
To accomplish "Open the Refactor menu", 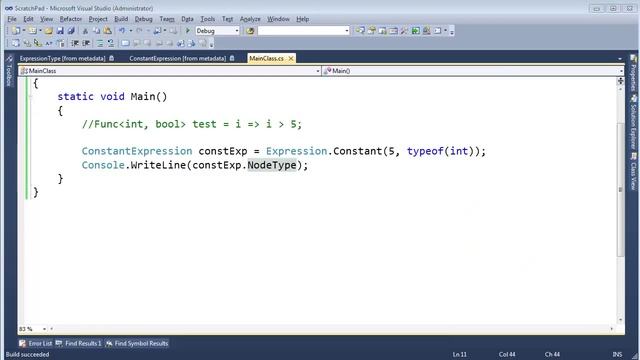I will coord(71,19).
